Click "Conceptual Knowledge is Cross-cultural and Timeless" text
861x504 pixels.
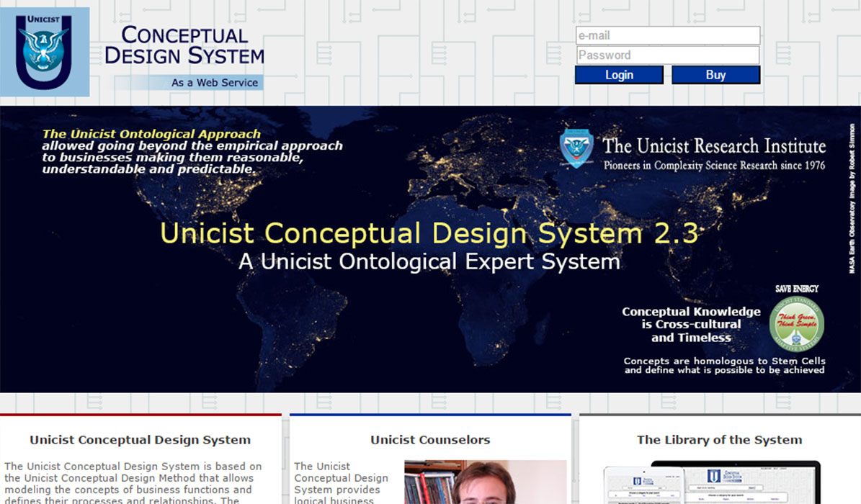tap(691, 325)
